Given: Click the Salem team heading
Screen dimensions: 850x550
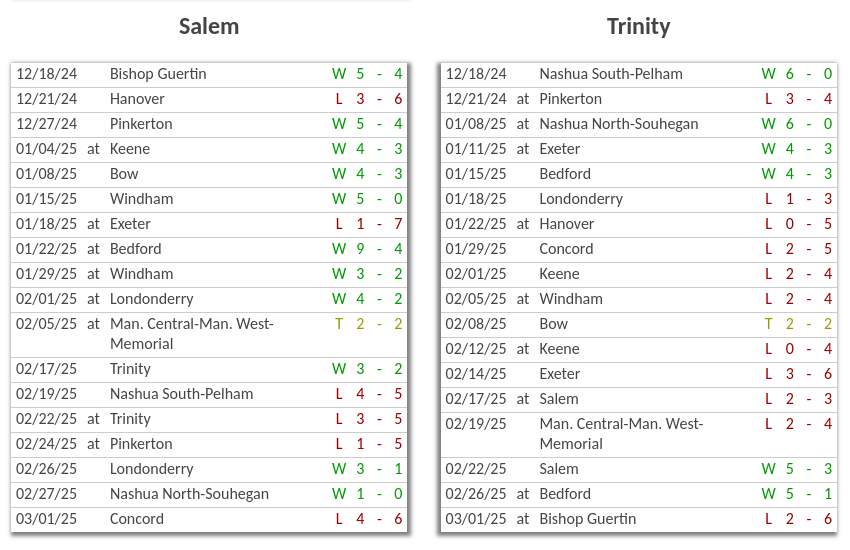Looking at the screenshot, I should click(x=209, y=27).
